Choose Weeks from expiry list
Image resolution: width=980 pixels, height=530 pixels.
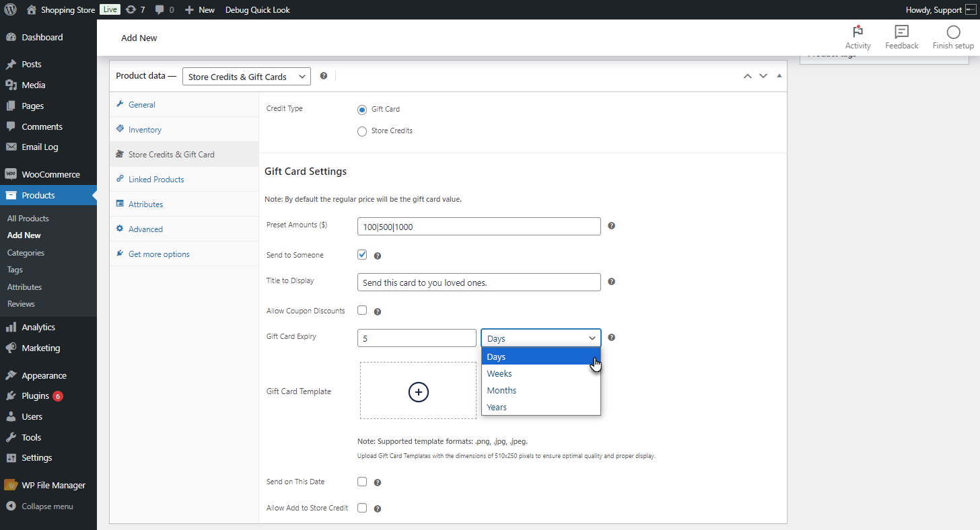click(x=541, y=373)
